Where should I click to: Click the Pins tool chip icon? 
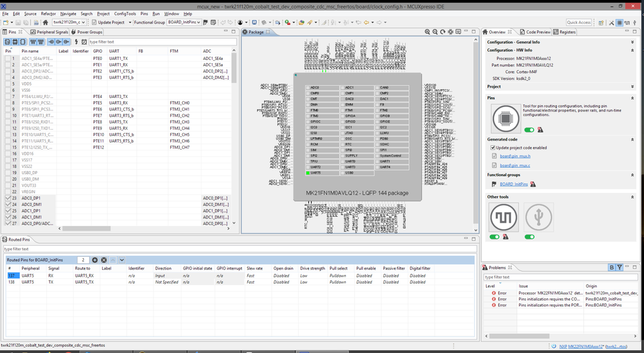(505, 118)
